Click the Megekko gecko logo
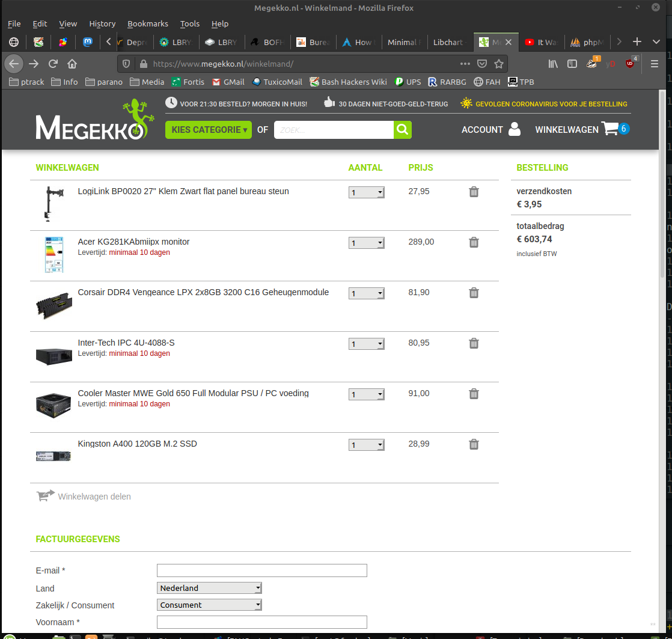Screen dimensions: 672x639 click(x=94, y=121)
